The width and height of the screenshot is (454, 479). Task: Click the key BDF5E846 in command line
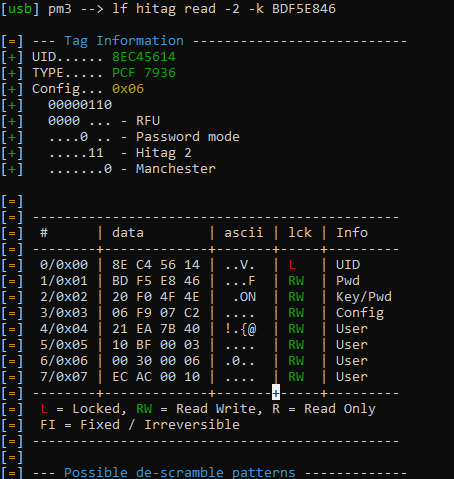click(x=304, y=9)
